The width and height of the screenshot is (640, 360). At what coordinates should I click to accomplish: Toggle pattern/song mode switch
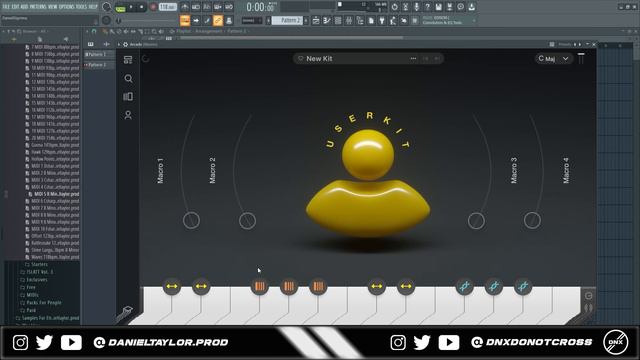(x=120, y=8)
